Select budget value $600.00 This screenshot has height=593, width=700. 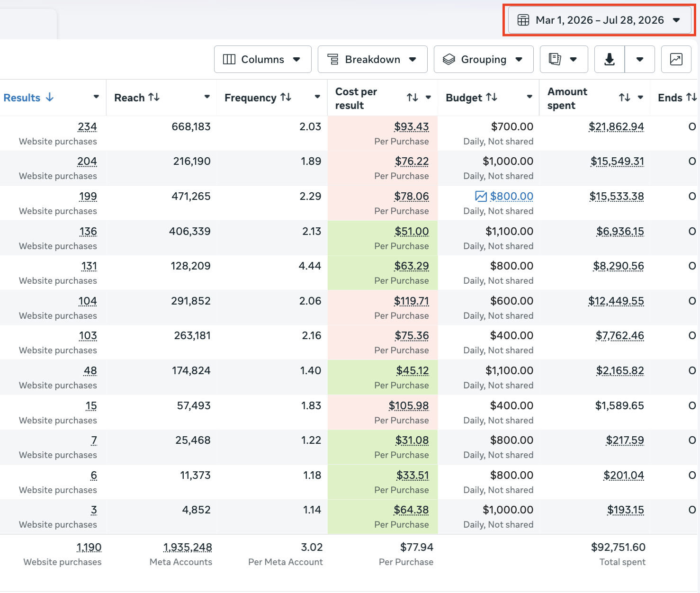pos(512,301)
